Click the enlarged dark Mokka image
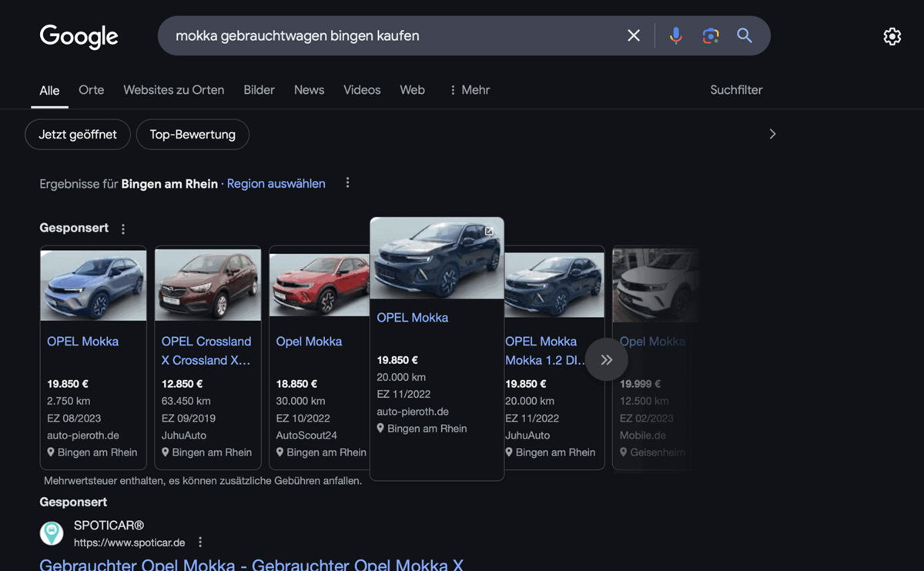Image resolution: width=924 pixels, height=571 pixels. 437,259
